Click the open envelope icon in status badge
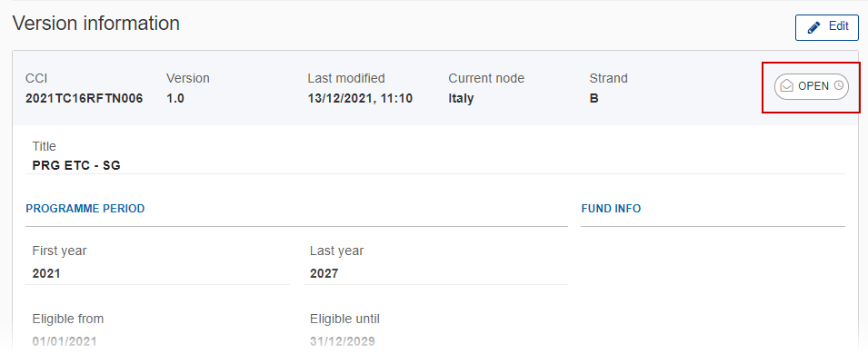This screenshot has width=868, height=354. pos(786,87)
